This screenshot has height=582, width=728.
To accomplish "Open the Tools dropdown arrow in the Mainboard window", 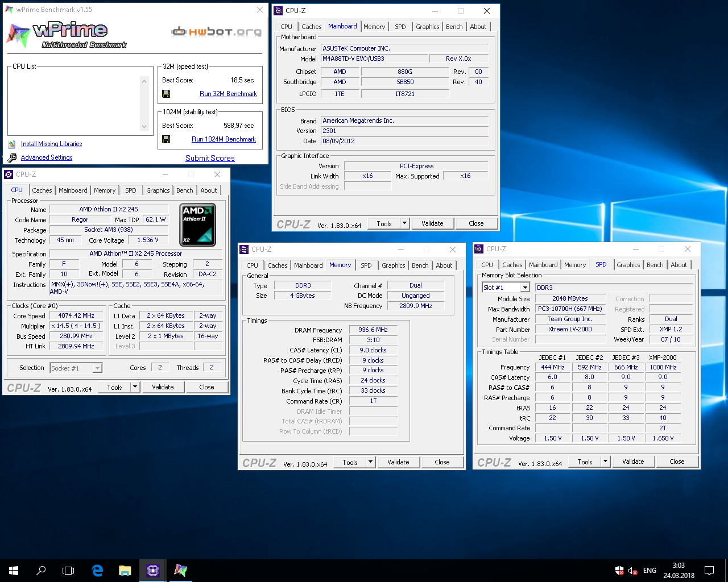I will pyautogui.click(x=404, y=223).
